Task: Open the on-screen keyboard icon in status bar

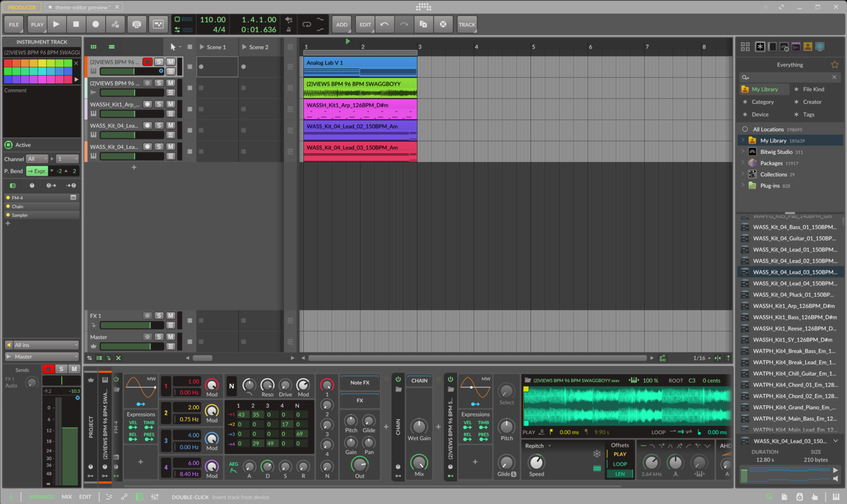Action: point(835,497)
